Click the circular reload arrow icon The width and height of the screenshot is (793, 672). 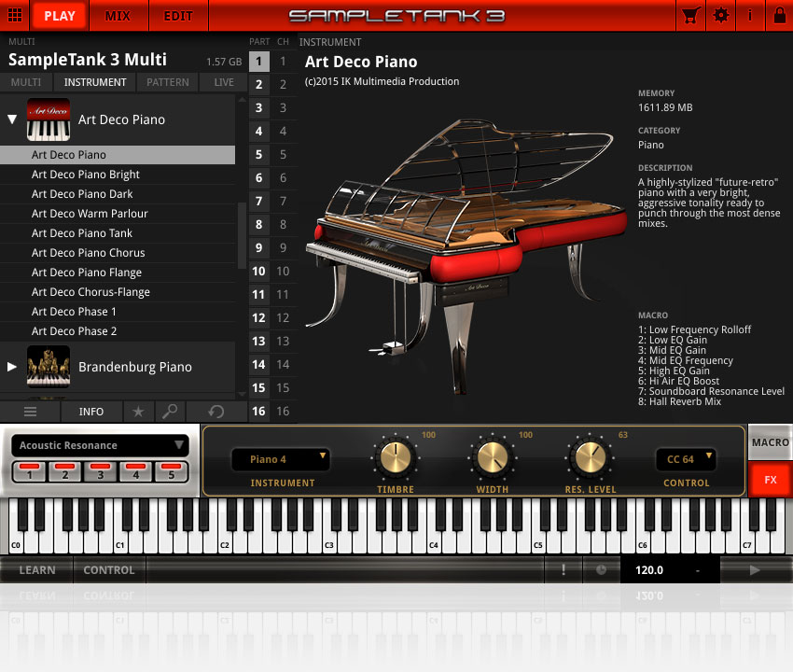216,412
